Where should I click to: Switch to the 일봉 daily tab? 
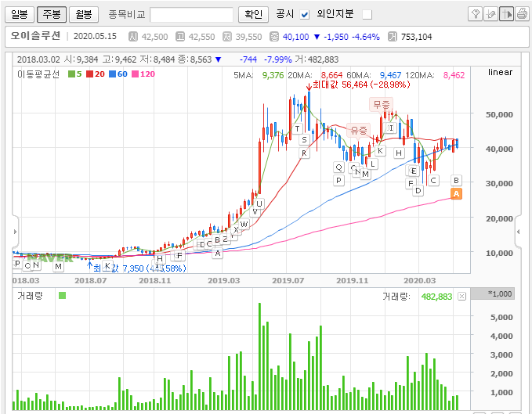pos(20,14)
